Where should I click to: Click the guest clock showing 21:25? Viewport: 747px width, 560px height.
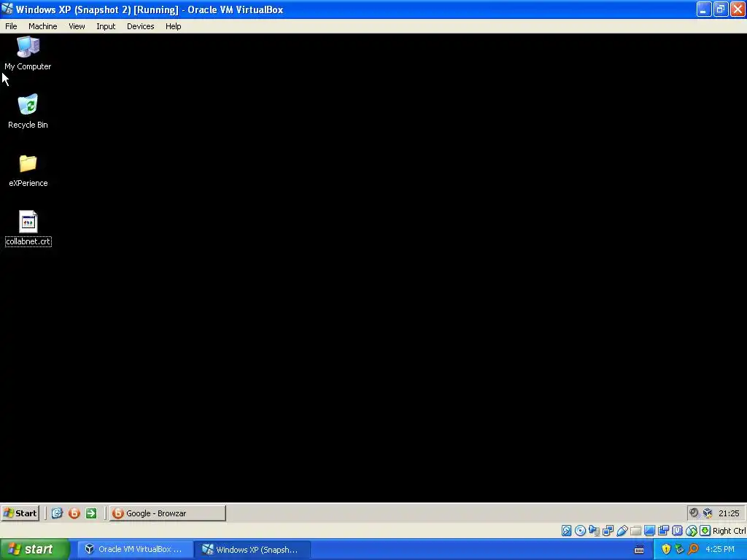click(x=729, y=513)
